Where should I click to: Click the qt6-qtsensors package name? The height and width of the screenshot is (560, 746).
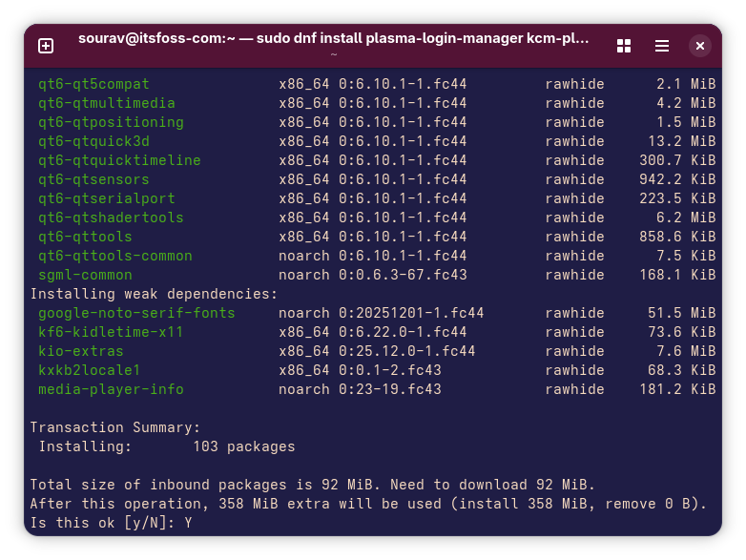point(93,179)
